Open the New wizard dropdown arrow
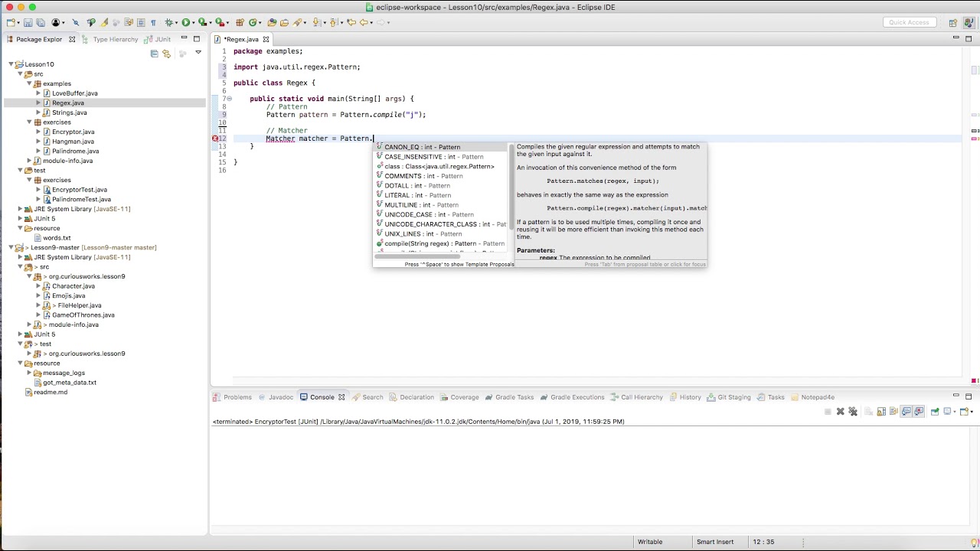980x551 pixels. tap(18, 23)
